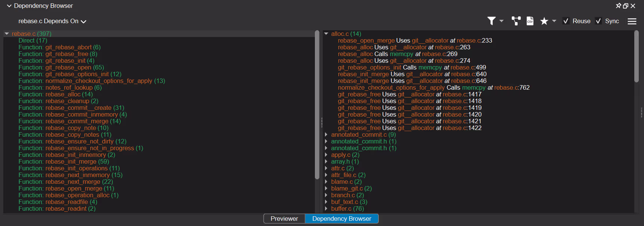Expand annotated_commit.c (9) node
This screenshot has width=644, height=226.
pos(326,134)
